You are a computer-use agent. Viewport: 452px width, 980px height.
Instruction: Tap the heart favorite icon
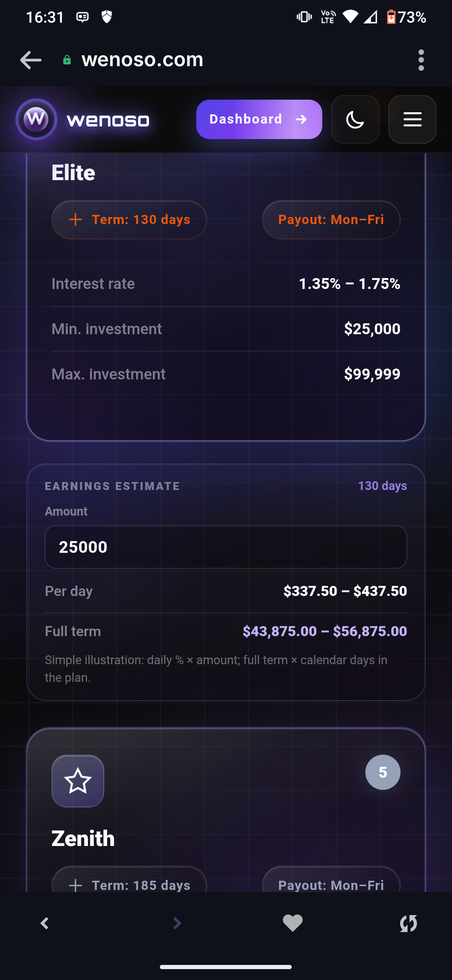click(293, 923)
